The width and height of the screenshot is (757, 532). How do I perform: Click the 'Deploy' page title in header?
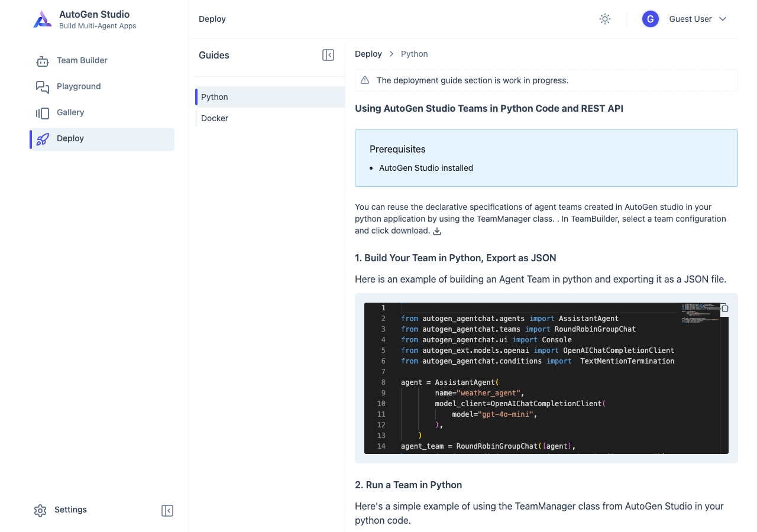[212, 19]
